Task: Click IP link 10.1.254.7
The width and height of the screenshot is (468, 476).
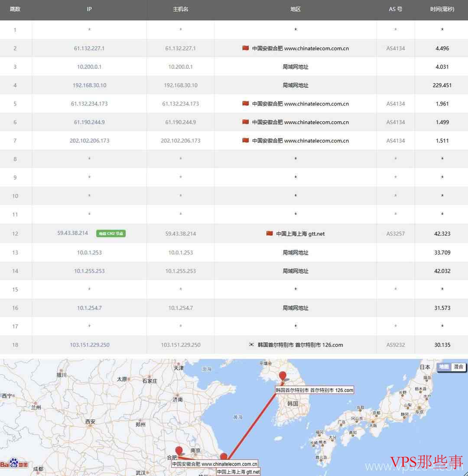Action: [x=89, y=308]
